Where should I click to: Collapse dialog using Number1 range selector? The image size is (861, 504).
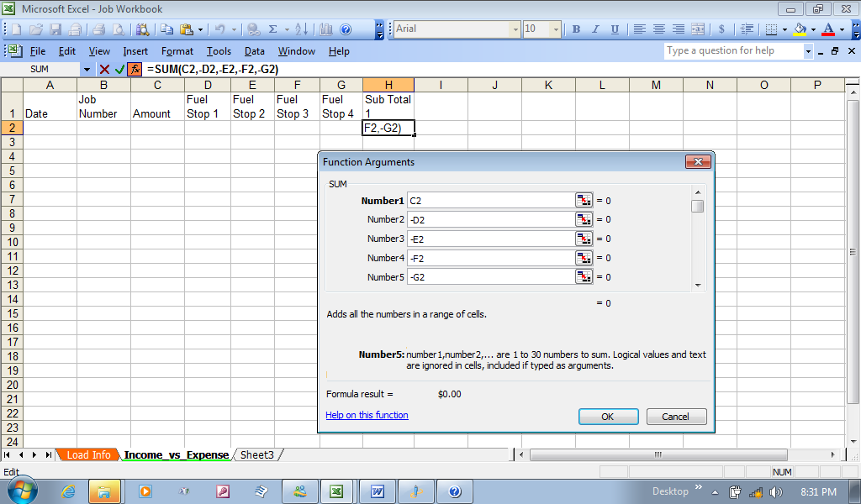coord(584,201)
